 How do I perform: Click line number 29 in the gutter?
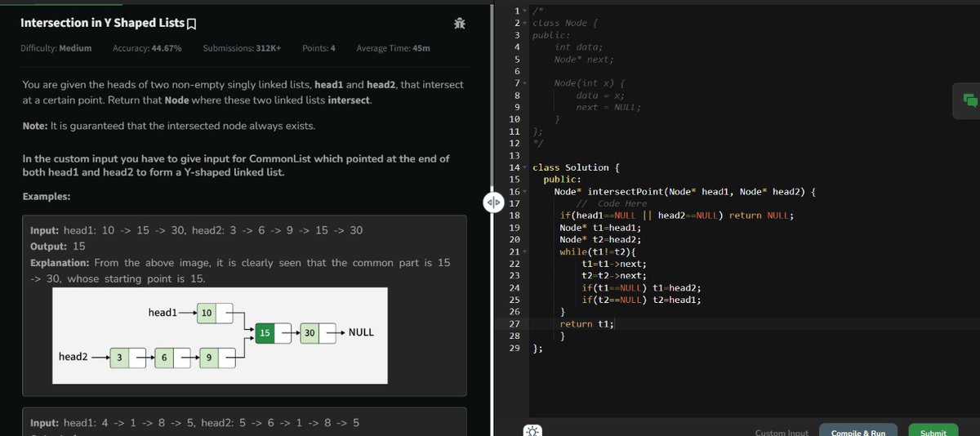click(514, 348)
